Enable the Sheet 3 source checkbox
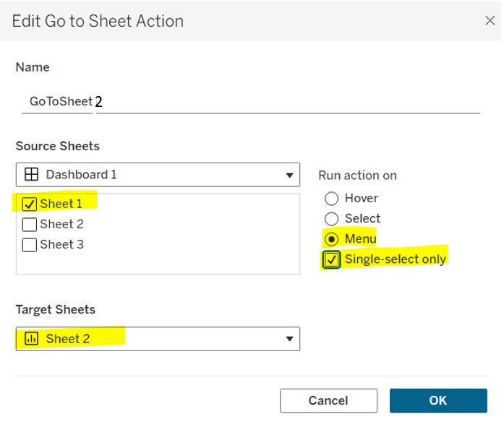 coord(30,245)
